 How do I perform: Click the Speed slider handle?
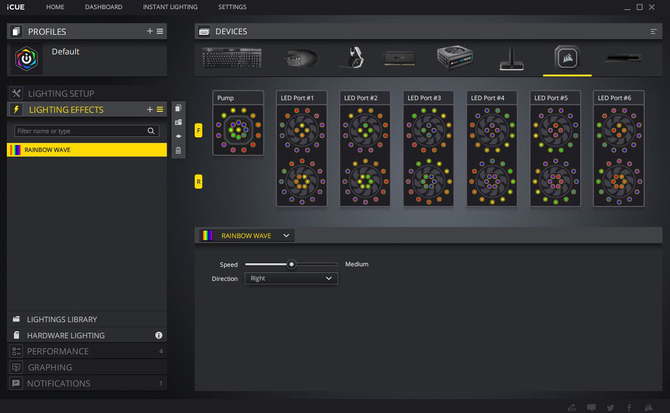coord(291,264)
